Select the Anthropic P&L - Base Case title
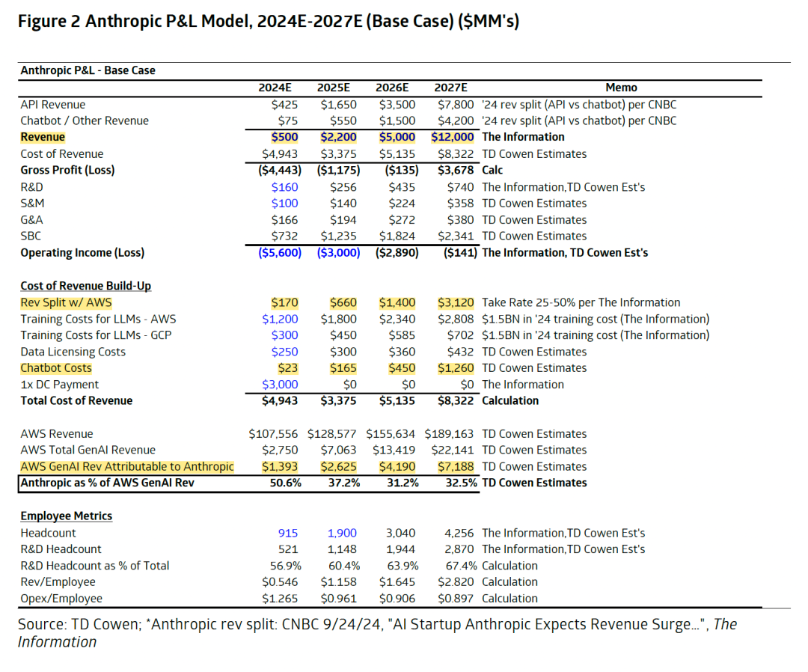This screenshot has width=808, height=672. coord(88,70)
